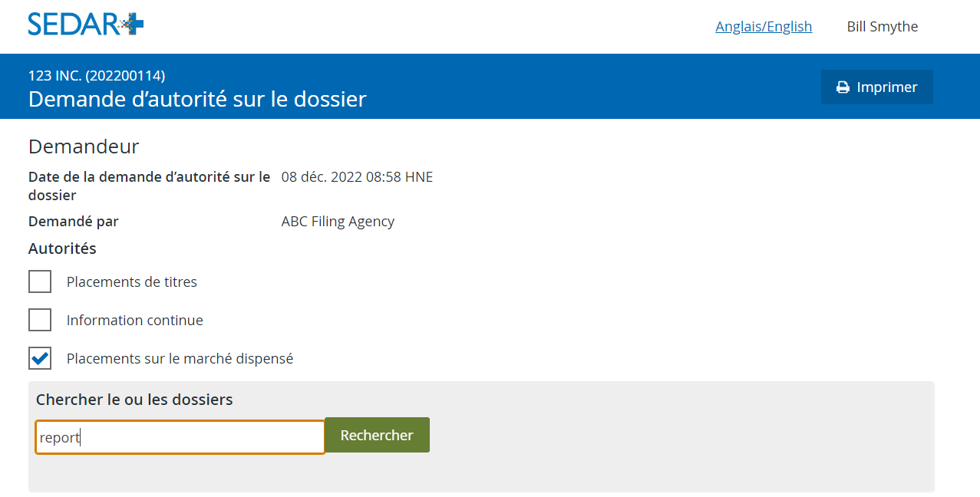Click "Chercher le ou les dossiers" heading
This screenshot has height=497, width=980.
point(134,400)
